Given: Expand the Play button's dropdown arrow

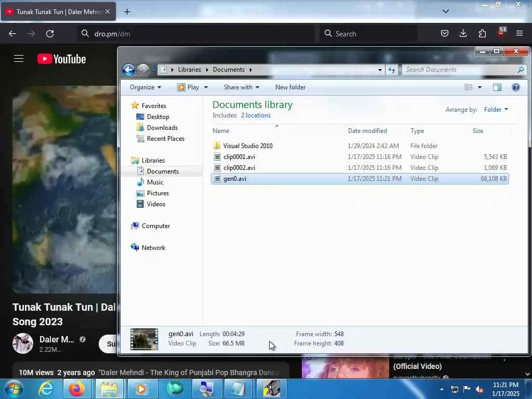Looking at the screenshot, I should pyautogui.click(x=206, y=87).
